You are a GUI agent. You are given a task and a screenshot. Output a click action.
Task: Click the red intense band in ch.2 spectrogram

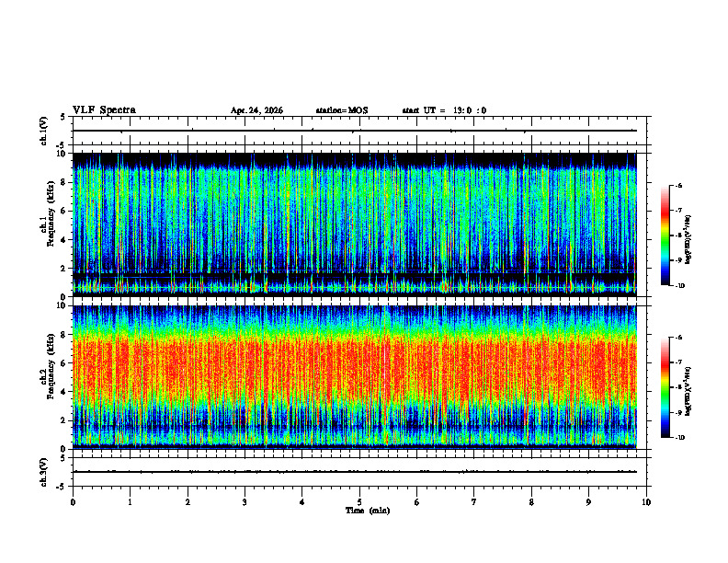coord(355,367)
